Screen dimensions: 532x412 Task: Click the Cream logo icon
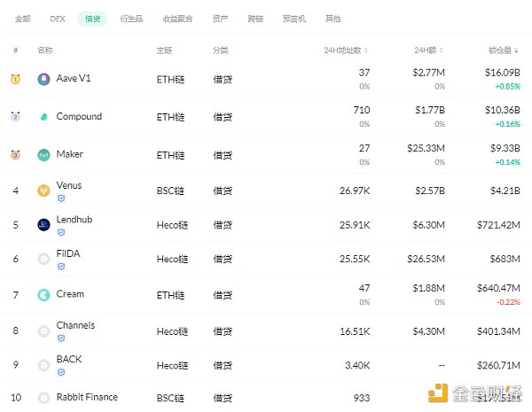[x=43, y=294]
